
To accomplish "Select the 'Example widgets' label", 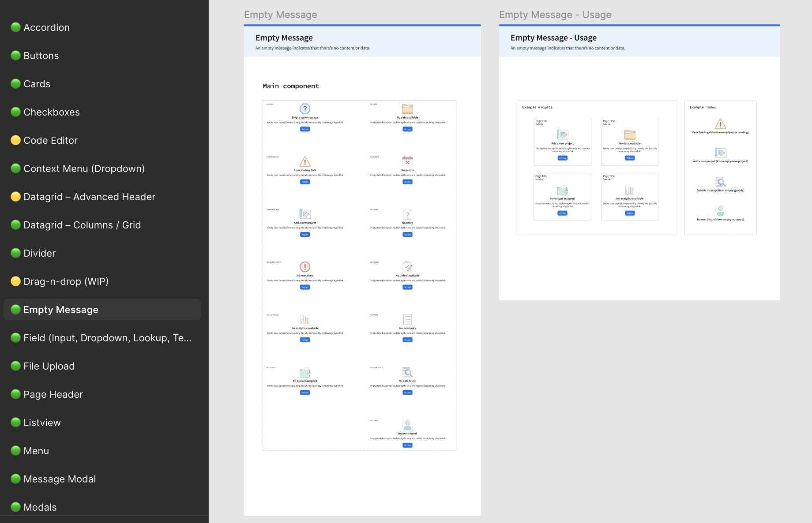I will click(x=537, y=107).
